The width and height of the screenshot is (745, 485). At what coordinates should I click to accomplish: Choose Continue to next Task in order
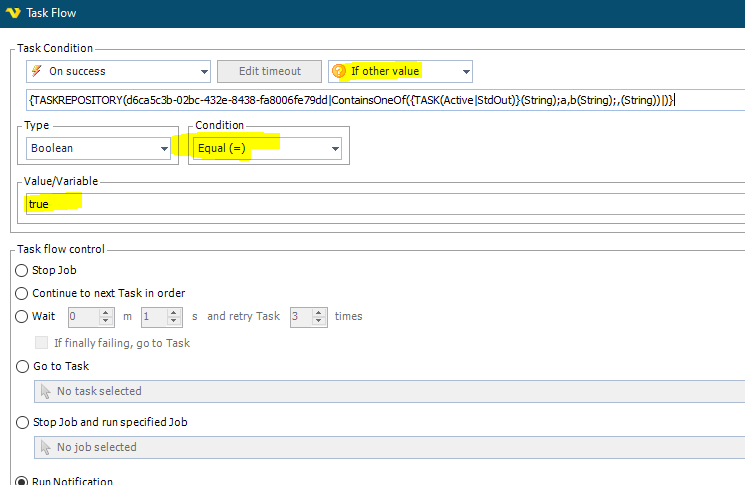point(23,293)
